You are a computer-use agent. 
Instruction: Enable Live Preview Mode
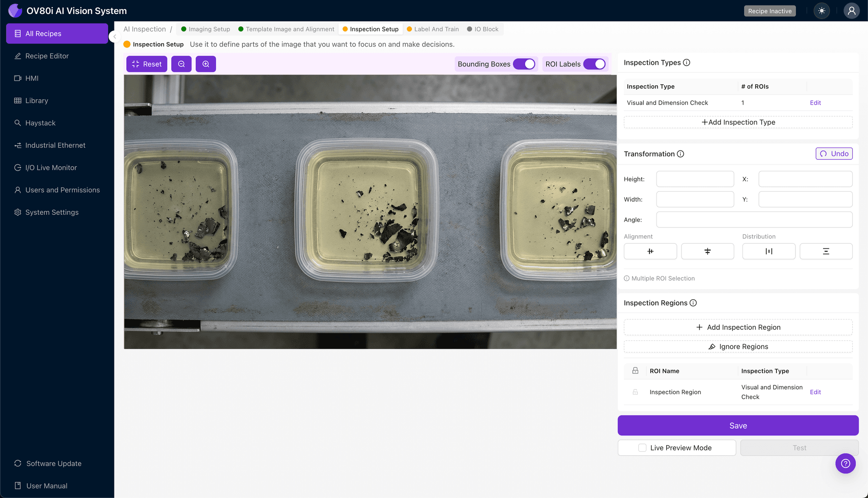tap(641, 448)
